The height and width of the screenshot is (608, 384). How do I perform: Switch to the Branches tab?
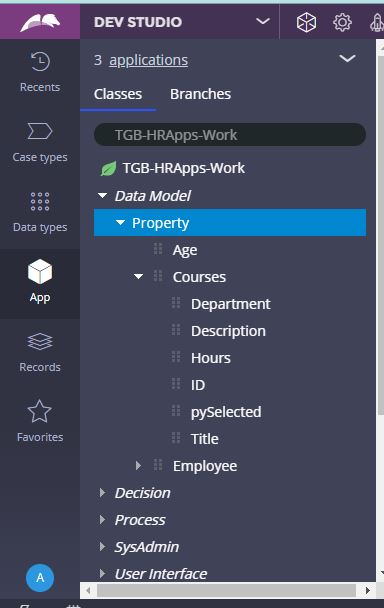[201, 94]
